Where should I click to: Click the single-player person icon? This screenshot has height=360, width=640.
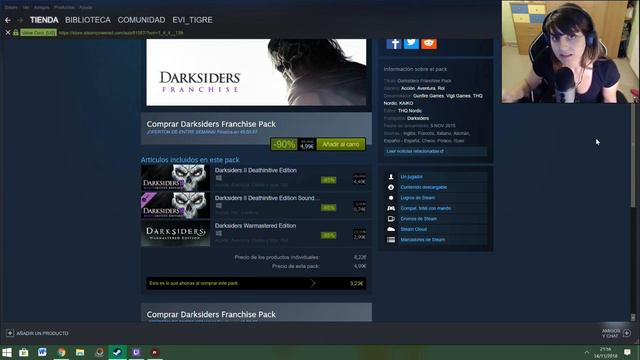(x=391, y=177)
